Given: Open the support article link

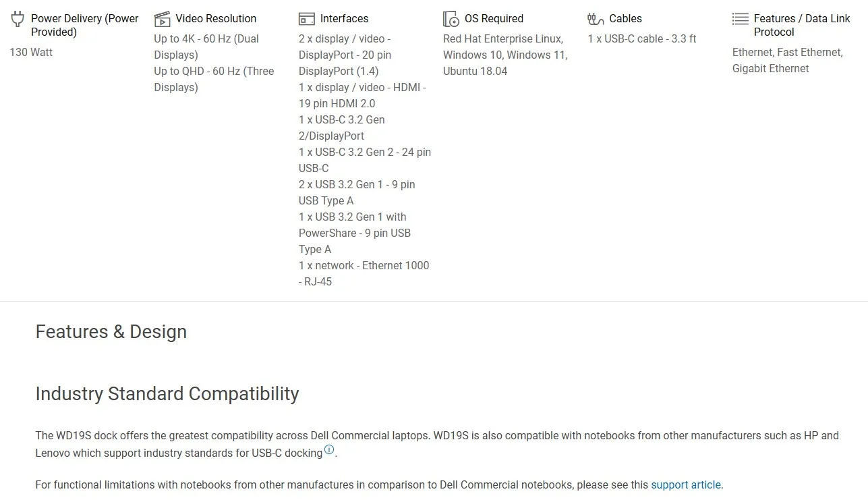Looking at the screenshot, I should [686, 484].
